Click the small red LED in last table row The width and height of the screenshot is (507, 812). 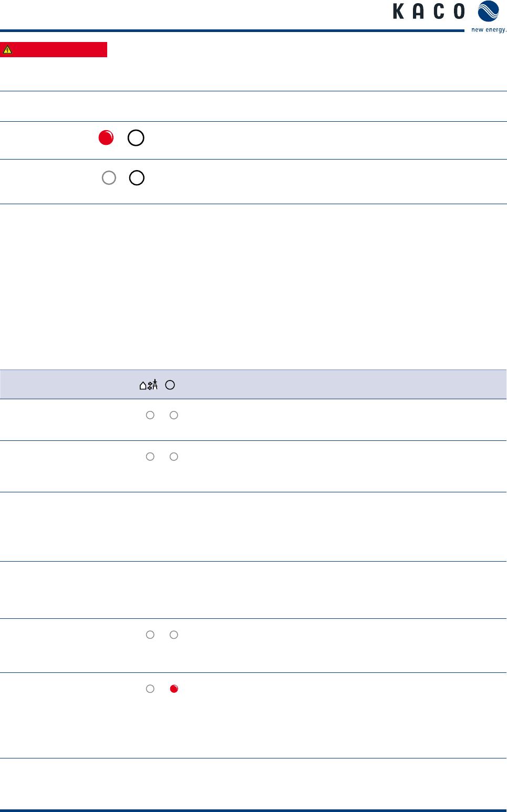pos(174,689)
